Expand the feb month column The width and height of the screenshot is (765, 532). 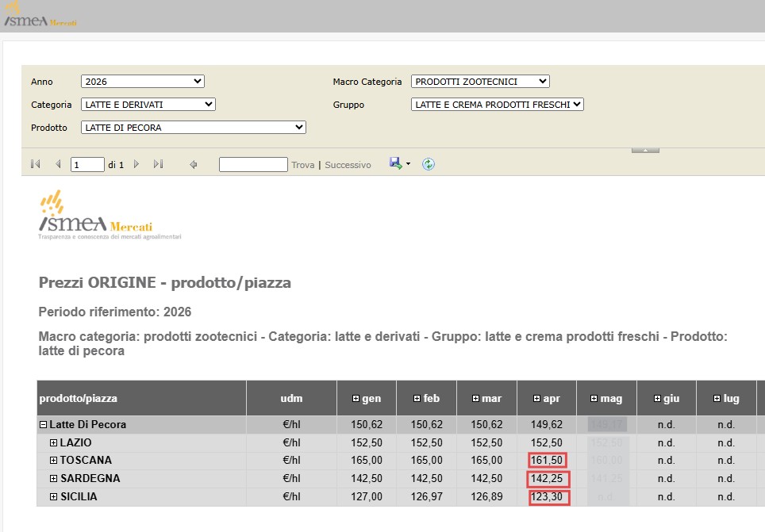click(417, 398)
